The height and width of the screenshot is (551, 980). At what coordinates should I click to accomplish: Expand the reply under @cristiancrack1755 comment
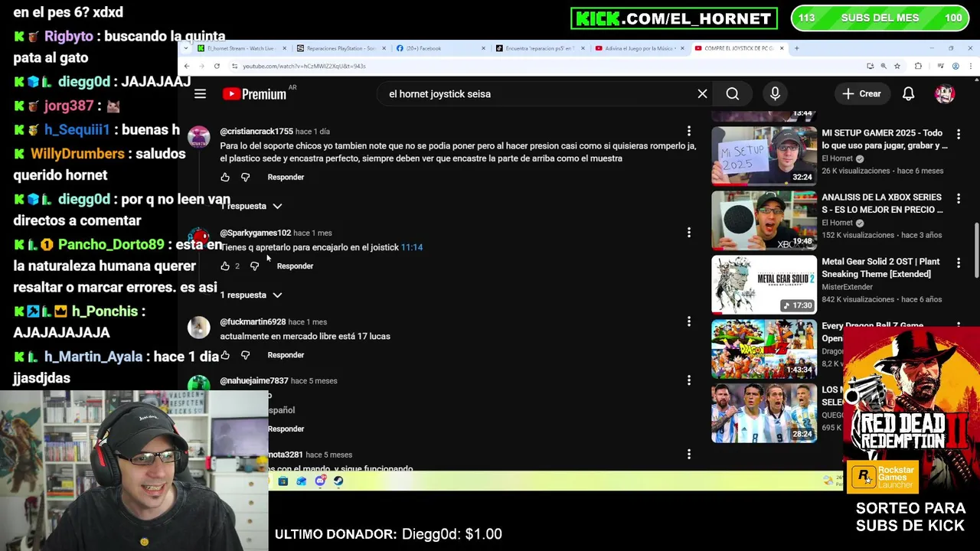(251, 206)
